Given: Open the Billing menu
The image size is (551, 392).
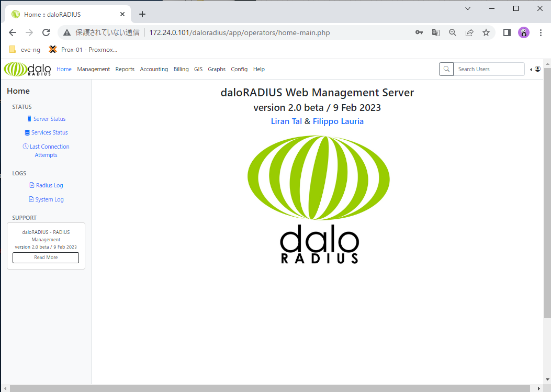Looking at the screenshot, I should point(181,69).
